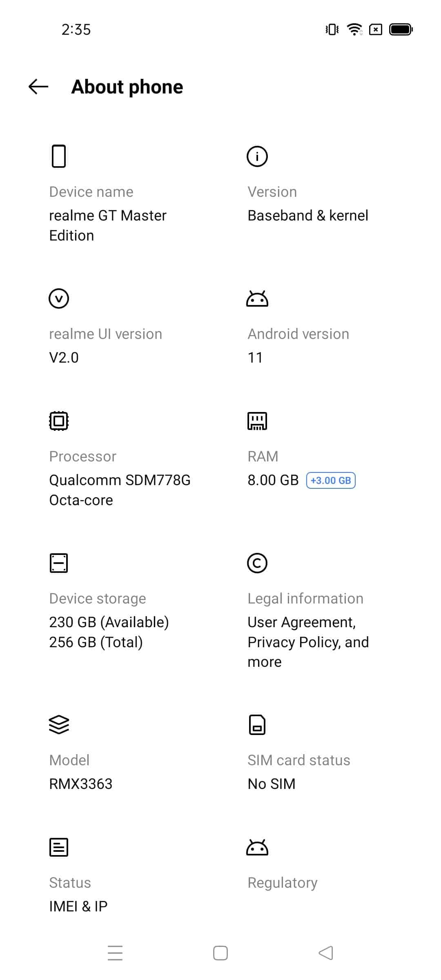This screenshot has width=441, height=980.
Task: Tap the realme UI version icon
Action: click(59, 298)
